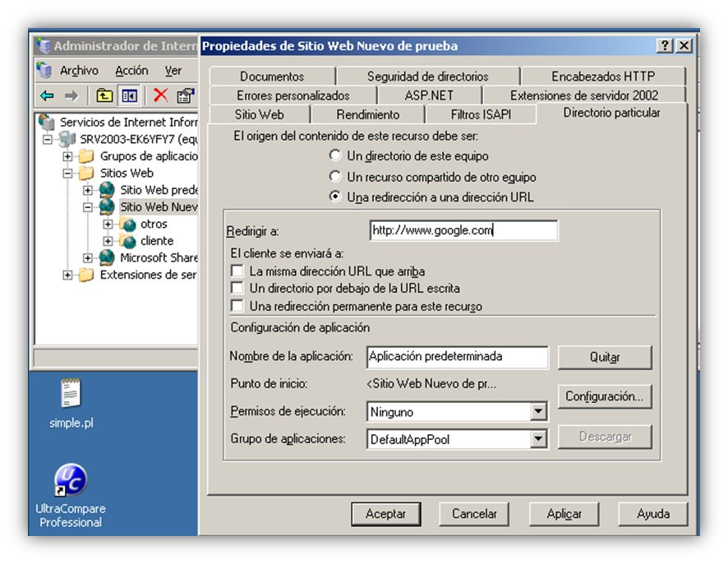Switch to the Errores personalizados tab

pos(293,95)
